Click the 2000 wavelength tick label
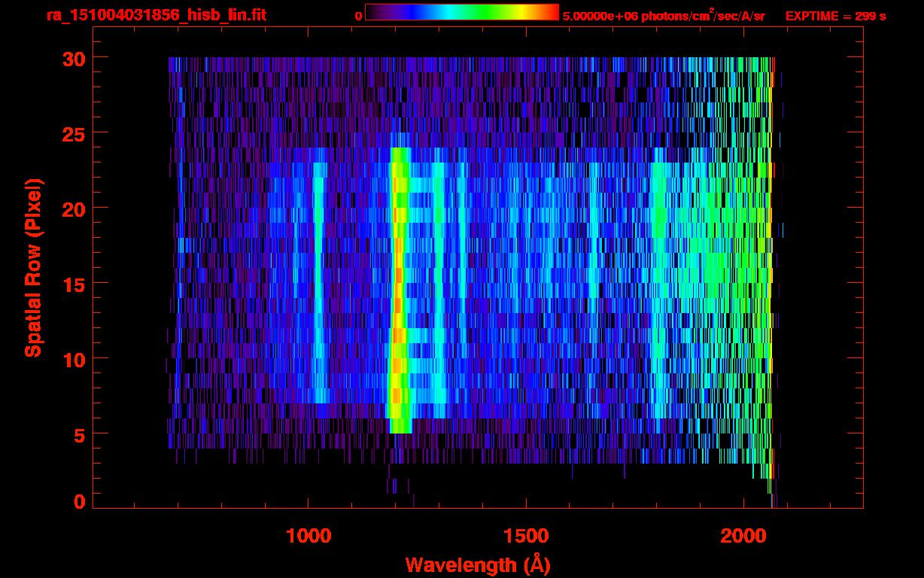 pos(743,536)
